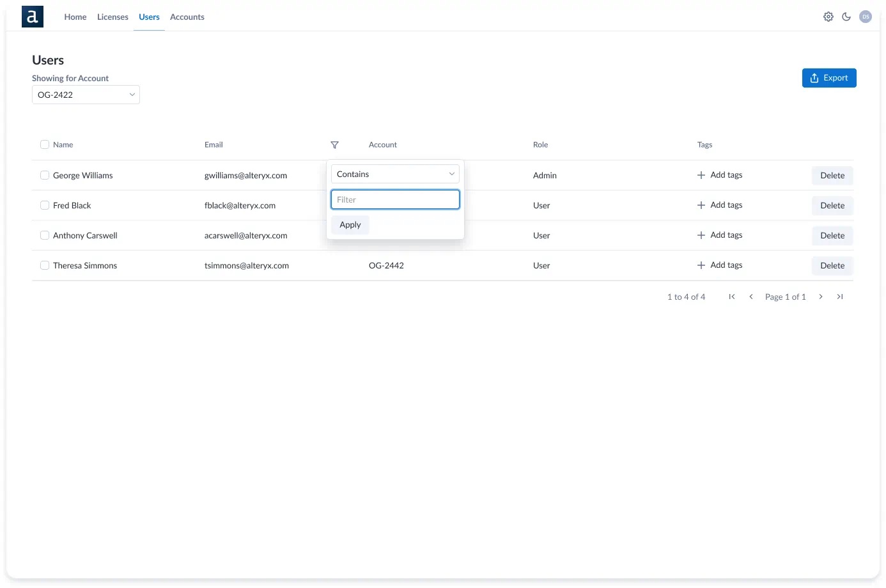Image resolution: width=886 pixels, height=588 pixels.
Task: Open the Email column filter funnel icon
Action: tap(334, 144)
